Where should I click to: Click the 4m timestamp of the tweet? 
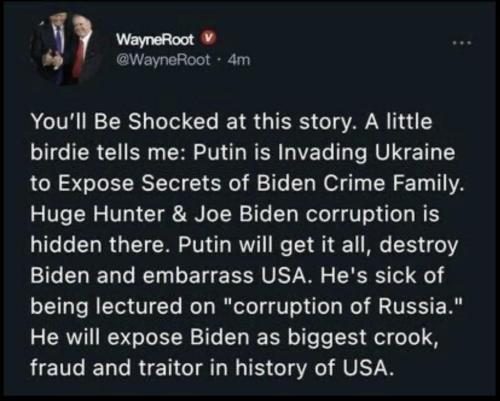tap(238, 60)
